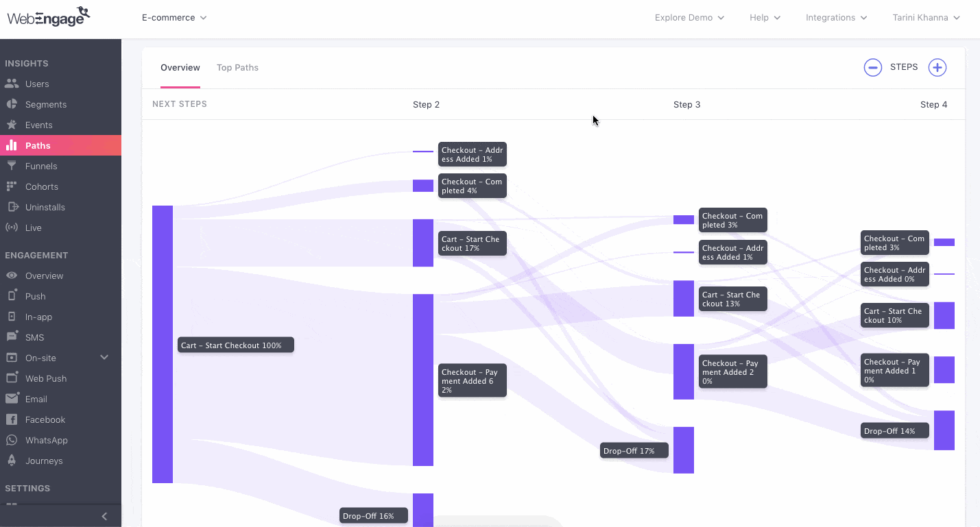Decrease steps with the minus button

click(x=872, y=67)
